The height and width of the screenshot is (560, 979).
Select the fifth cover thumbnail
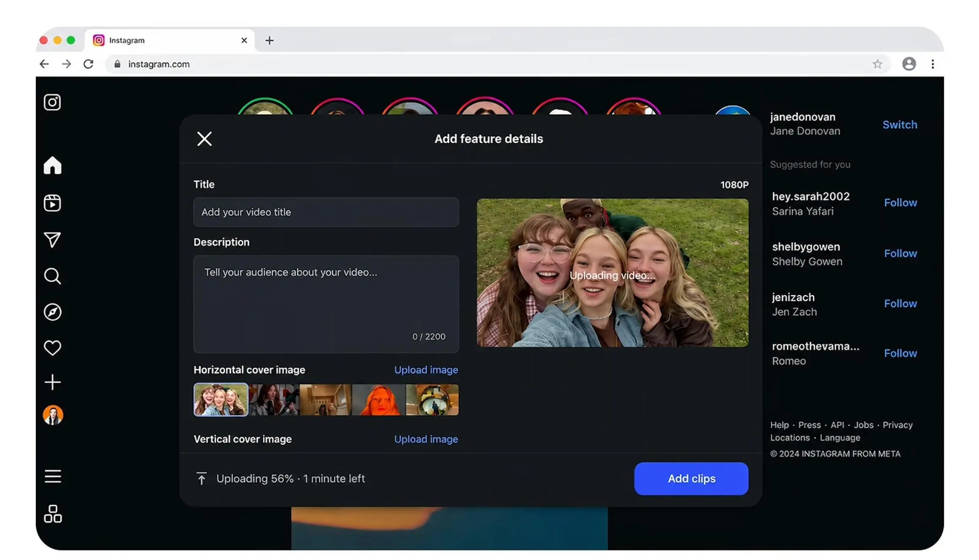pyautogui.click(x=432, y=400)
